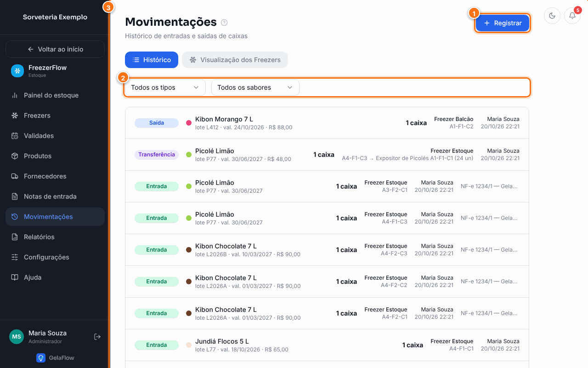
Task: Click the Transferência badge on Picolé Limão row
Action: click(x=157, y=155)
